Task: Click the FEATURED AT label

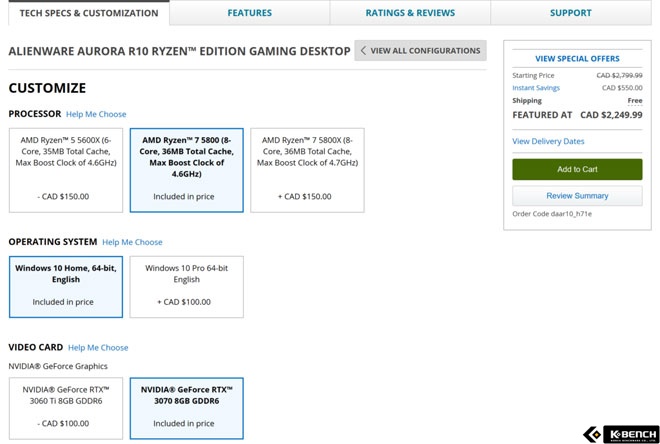Action: tap(542, 115)
